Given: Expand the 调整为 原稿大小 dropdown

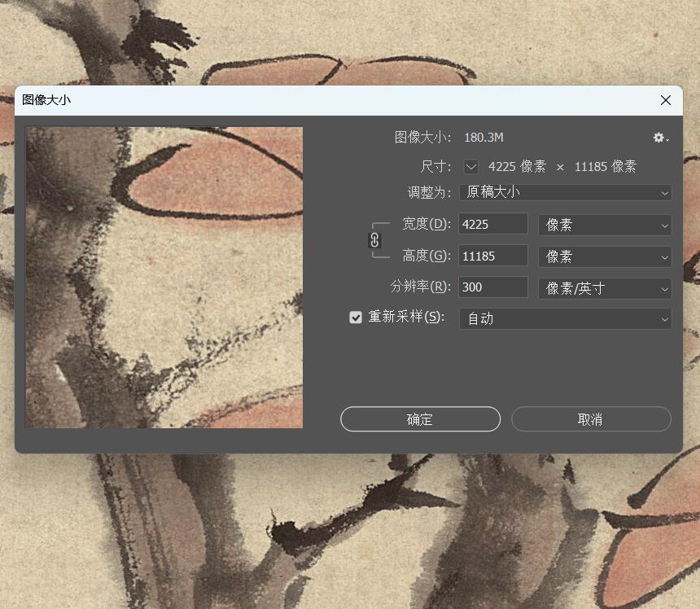Looking at the screenshot, I should tap(565, 192).
